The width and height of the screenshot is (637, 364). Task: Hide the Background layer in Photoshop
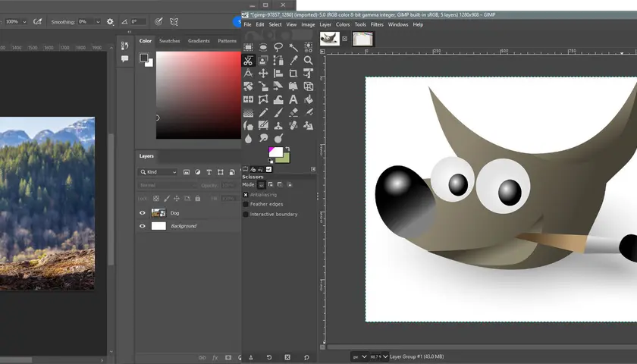click(143, 226)
